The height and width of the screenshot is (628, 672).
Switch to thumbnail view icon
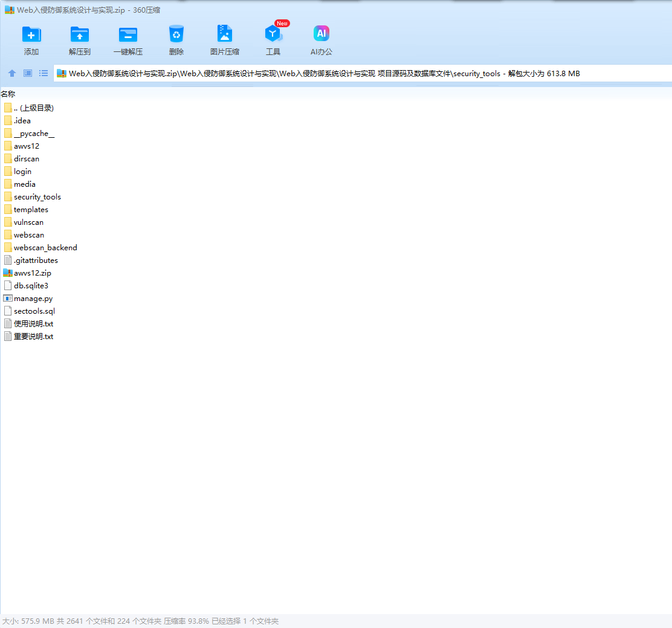pyautogui.click(x=28, y=73)
